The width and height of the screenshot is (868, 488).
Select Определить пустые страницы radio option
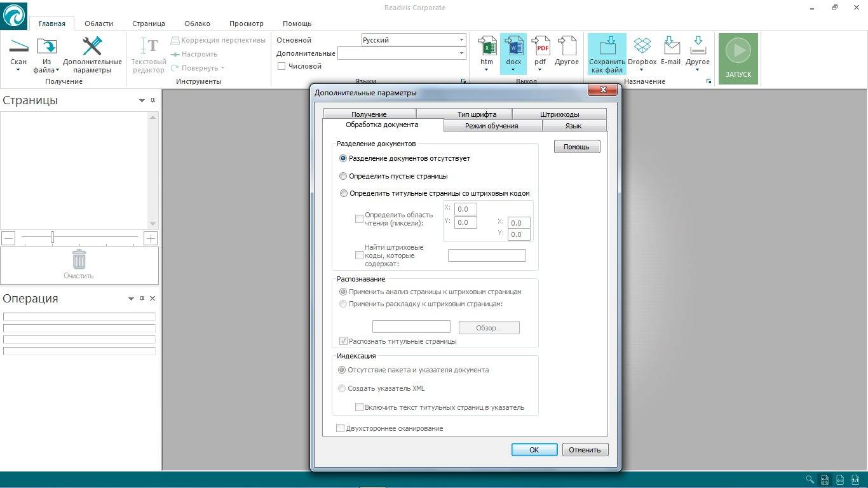[x=343, y=176]
